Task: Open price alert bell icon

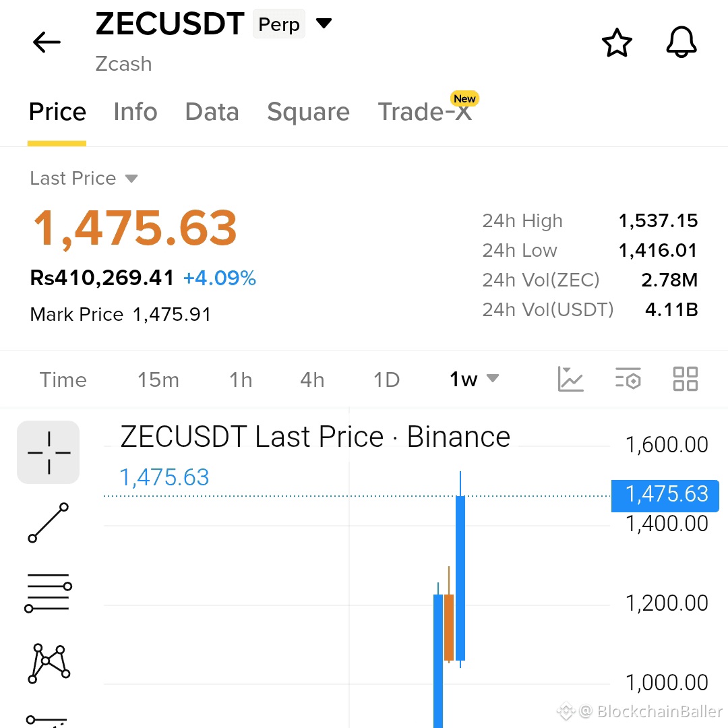Action: (681, 42)
